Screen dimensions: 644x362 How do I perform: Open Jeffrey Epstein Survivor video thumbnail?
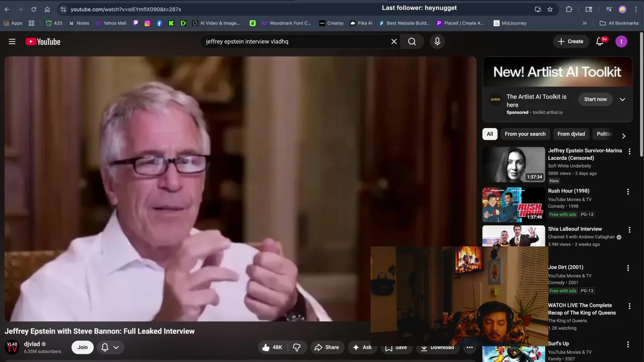[514, 164]
